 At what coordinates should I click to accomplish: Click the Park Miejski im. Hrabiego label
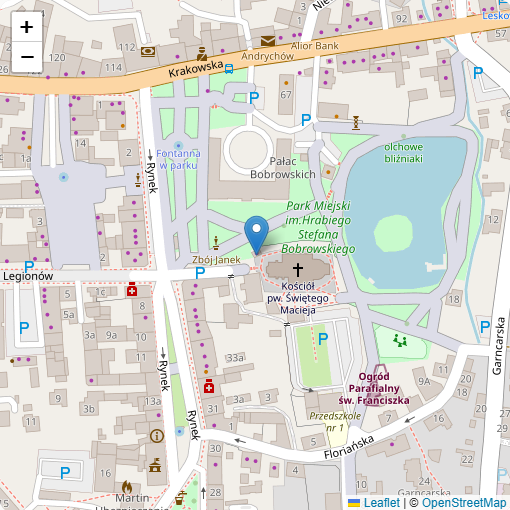pos(318,227)
